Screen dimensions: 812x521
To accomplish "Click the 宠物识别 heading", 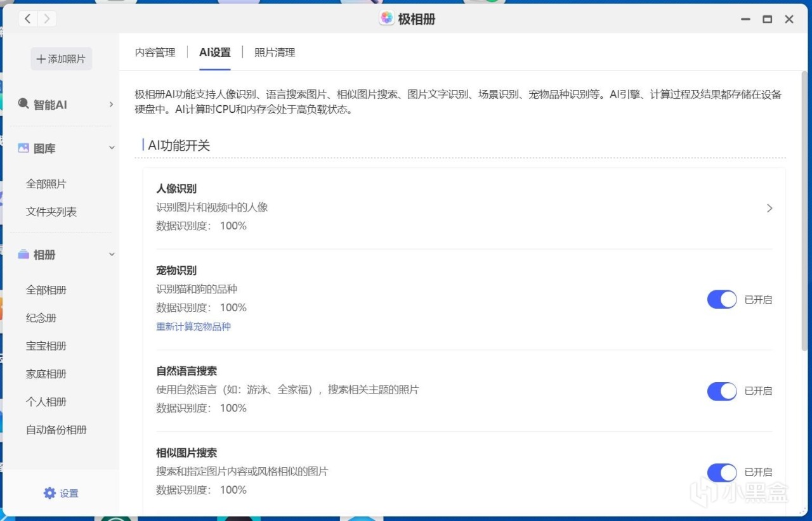I will tap(176, 271).
